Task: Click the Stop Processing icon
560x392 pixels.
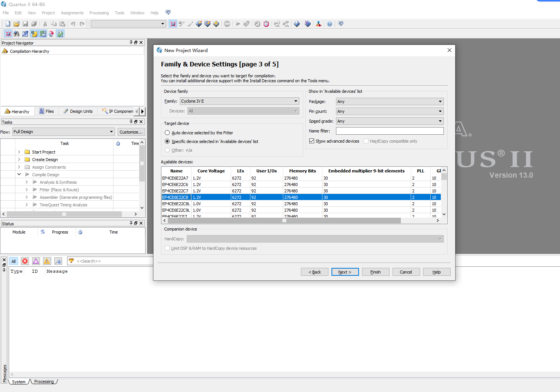Action: tap(227, 24)
